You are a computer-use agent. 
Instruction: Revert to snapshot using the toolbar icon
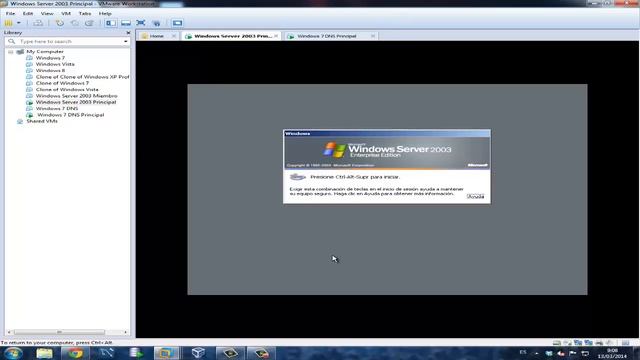click(x=75, y=23)
